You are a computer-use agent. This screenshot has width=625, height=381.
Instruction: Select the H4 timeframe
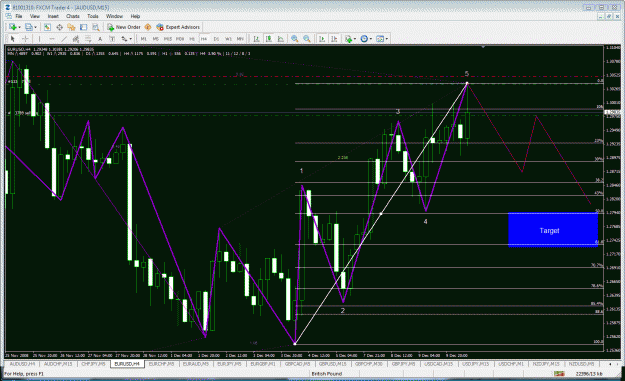[204, 39]
